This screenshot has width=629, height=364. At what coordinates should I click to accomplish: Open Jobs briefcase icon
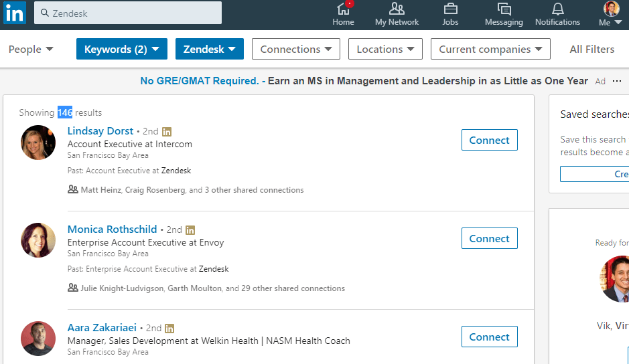(450, 9)
